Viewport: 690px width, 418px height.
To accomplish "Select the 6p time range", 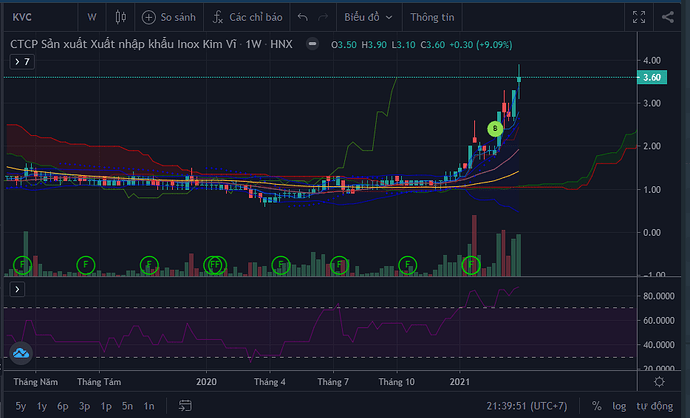I will click(62, 406).
